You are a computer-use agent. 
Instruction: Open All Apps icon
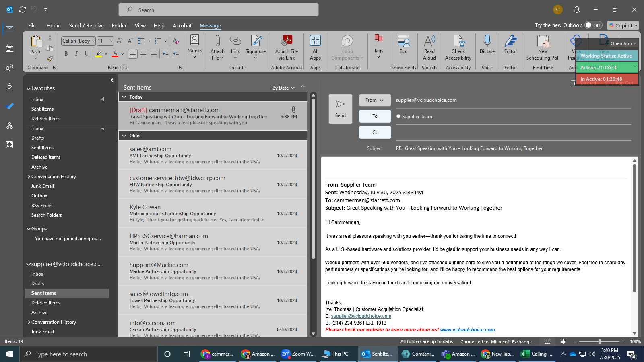[x=316, y=41]
